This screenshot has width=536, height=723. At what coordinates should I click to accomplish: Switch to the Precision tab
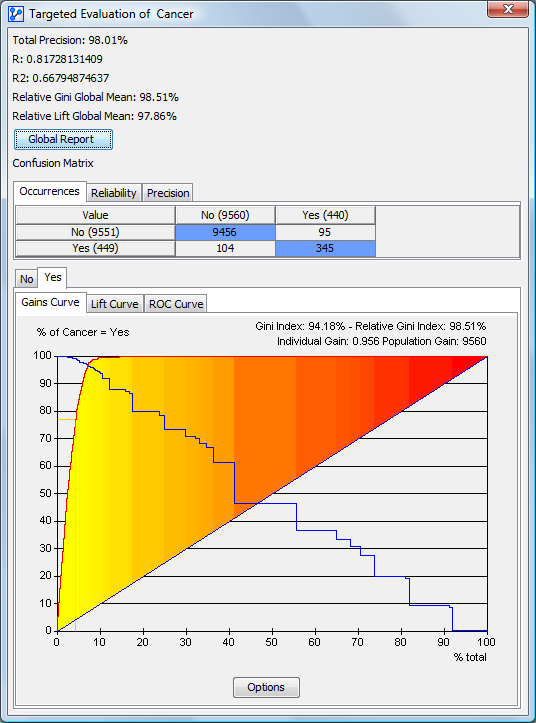(168, 193)
